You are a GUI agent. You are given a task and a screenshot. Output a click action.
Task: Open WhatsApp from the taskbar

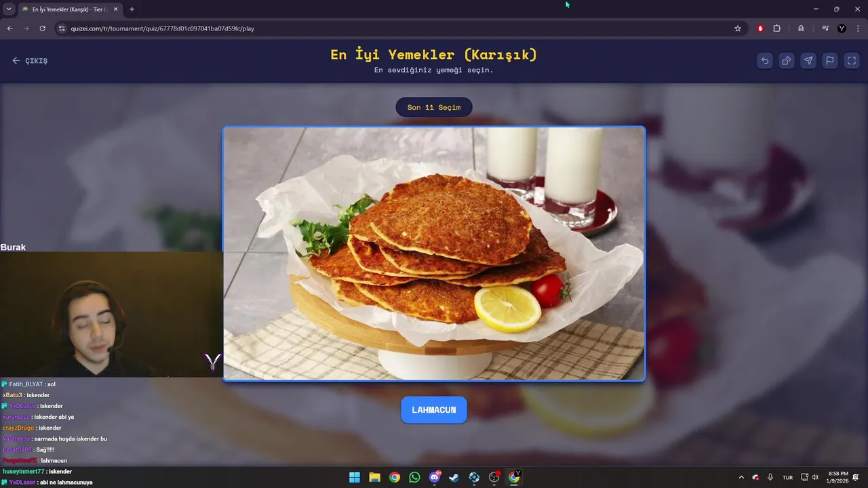click(414, 477)
